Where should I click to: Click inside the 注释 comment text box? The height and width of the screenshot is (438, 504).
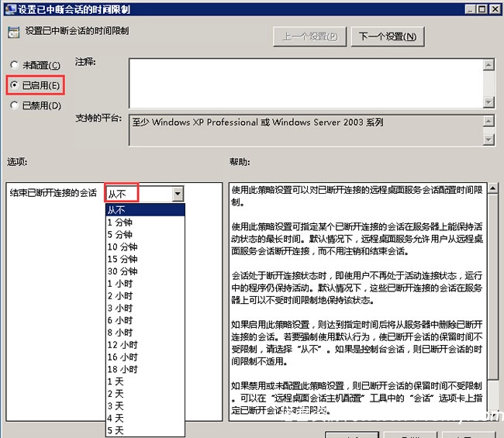click(306, 83)
